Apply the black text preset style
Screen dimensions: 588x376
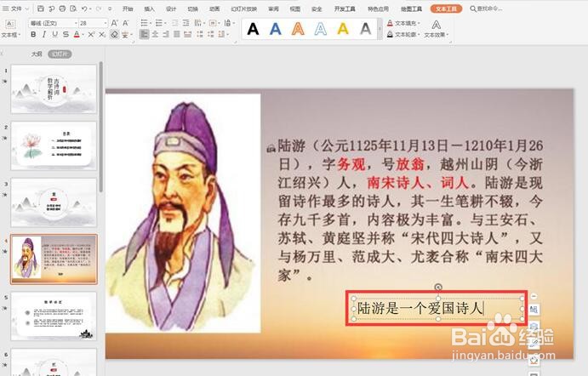(x=253, y=29)
